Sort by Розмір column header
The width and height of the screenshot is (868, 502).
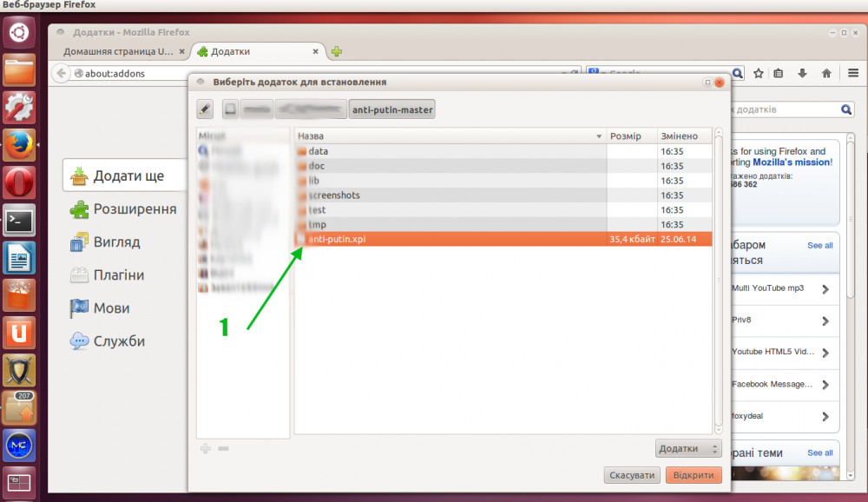[x=632, y=135]
